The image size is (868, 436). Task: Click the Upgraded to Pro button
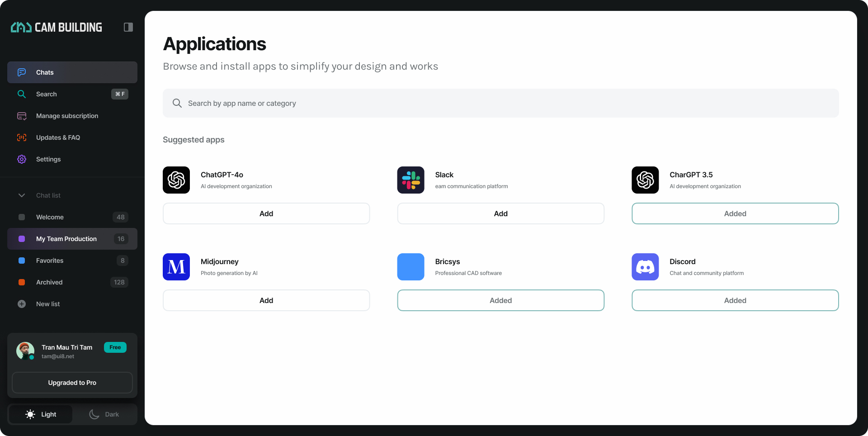click(72, 383)
